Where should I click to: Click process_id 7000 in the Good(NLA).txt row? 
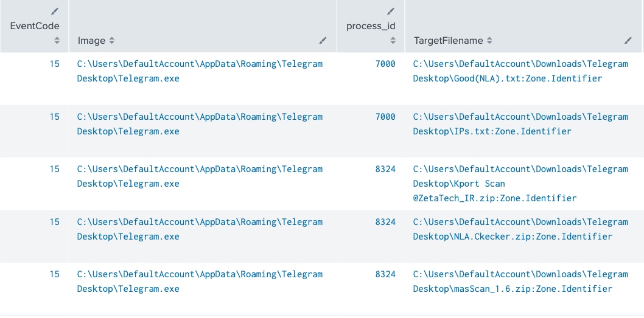coord(385,64)
